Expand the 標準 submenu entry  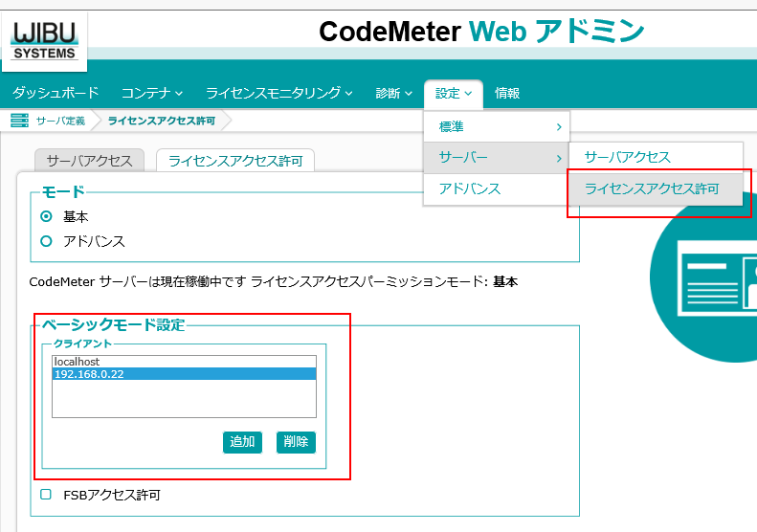click(497, 126)
